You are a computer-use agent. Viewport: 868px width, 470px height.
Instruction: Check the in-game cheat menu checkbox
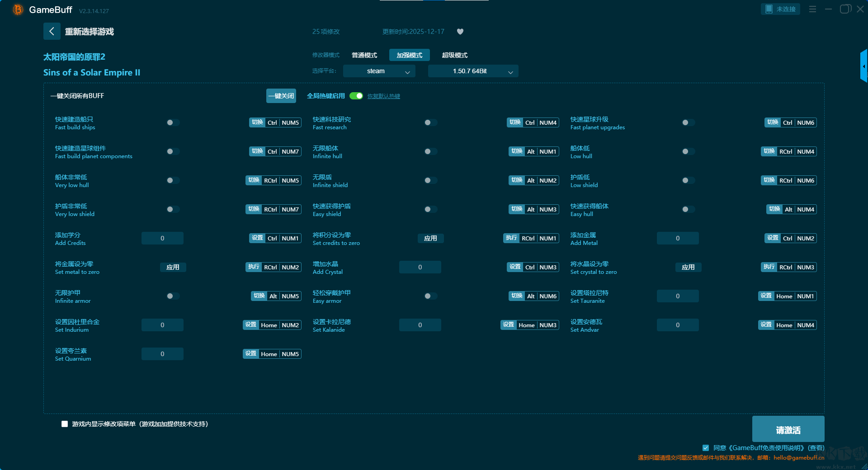[x=65, y=424]
